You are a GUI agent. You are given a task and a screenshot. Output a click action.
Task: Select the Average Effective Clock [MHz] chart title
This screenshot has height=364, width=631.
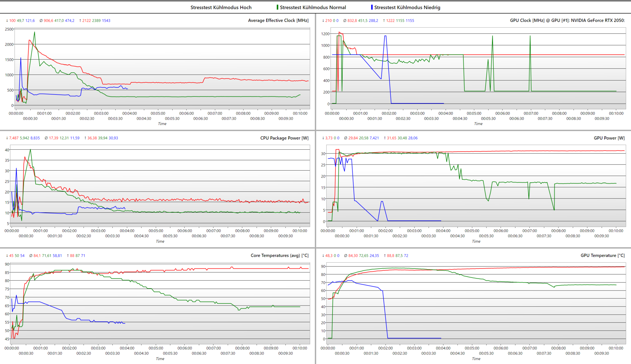[278, 20]
